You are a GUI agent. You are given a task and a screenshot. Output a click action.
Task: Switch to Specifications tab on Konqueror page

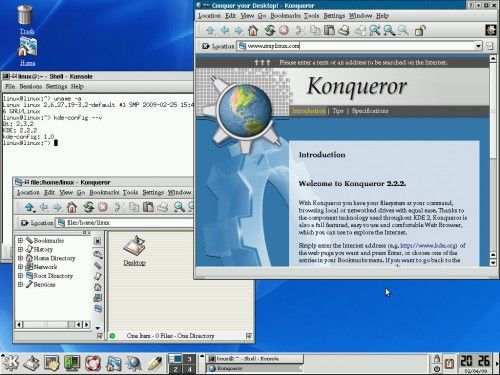(370, 111)
